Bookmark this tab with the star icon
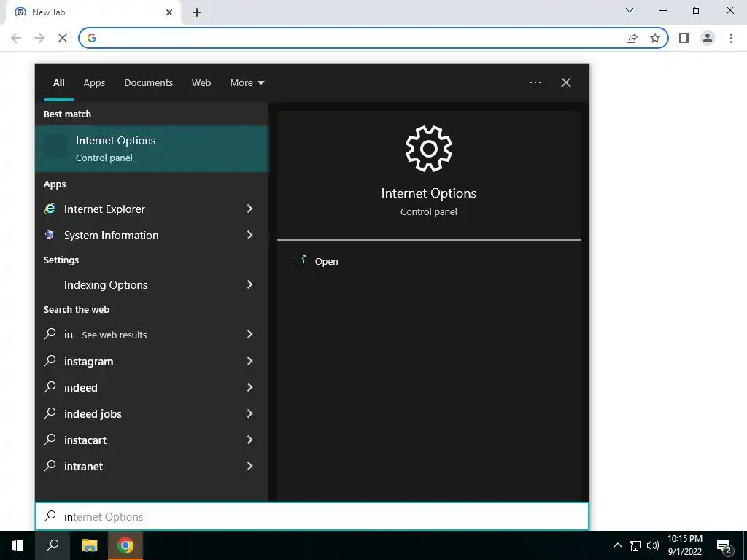747x560 pixels. coord(655,38)
